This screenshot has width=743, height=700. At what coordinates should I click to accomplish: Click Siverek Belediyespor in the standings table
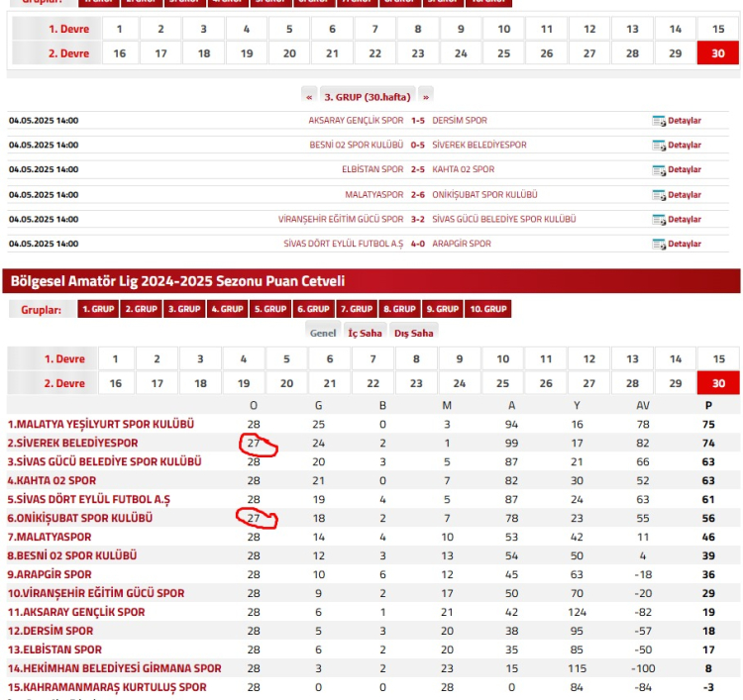click(73, 443)
